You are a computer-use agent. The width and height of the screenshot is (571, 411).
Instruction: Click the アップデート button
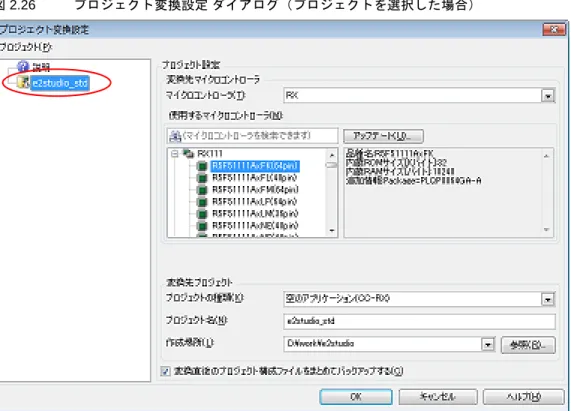(383, 136)
